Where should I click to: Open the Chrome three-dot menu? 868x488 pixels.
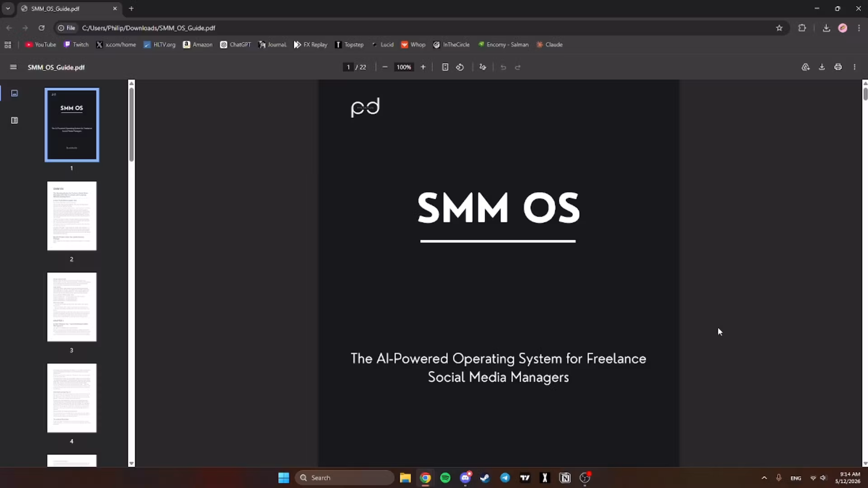[x=859, y=28]
